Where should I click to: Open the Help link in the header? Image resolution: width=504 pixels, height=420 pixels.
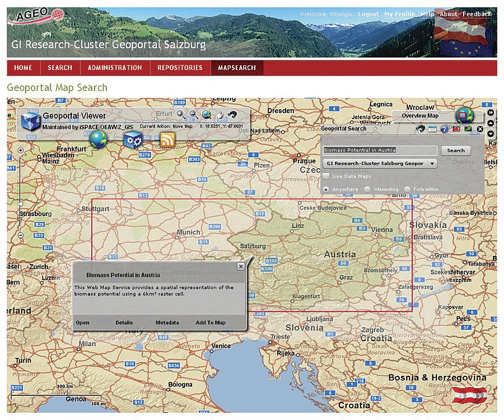pos(427,14)
